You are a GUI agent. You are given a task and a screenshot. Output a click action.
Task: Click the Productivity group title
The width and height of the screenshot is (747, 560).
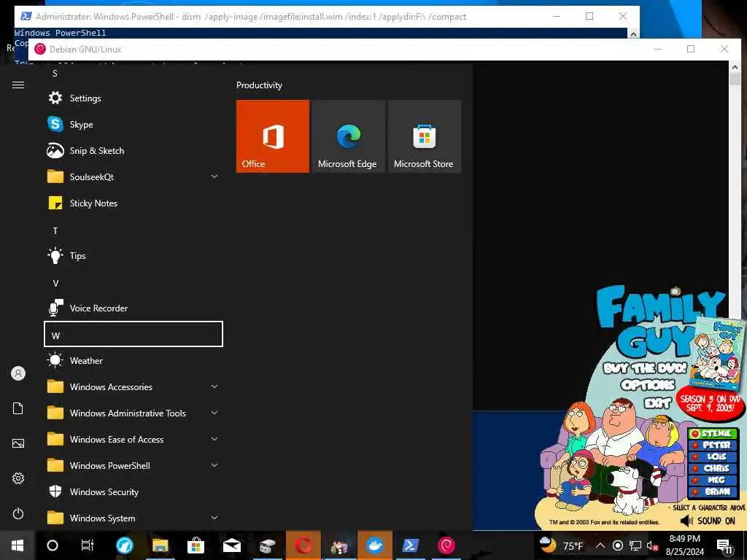coord(259,85)
